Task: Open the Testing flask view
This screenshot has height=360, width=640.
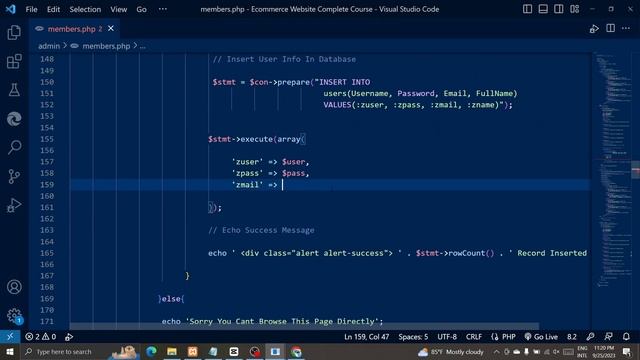Action: tap(14, 90)
